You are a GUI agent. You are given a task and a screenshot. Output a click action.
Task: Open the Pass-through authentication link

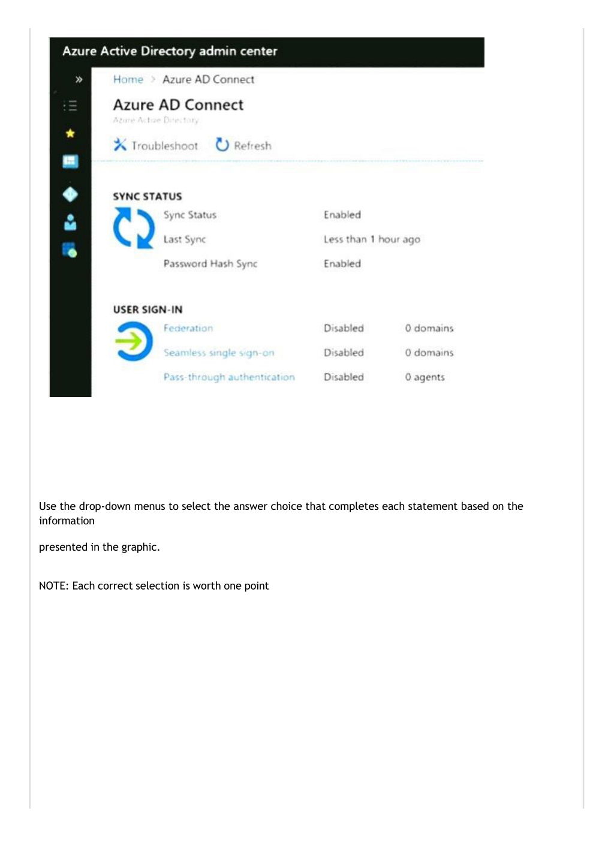[229, 377]
